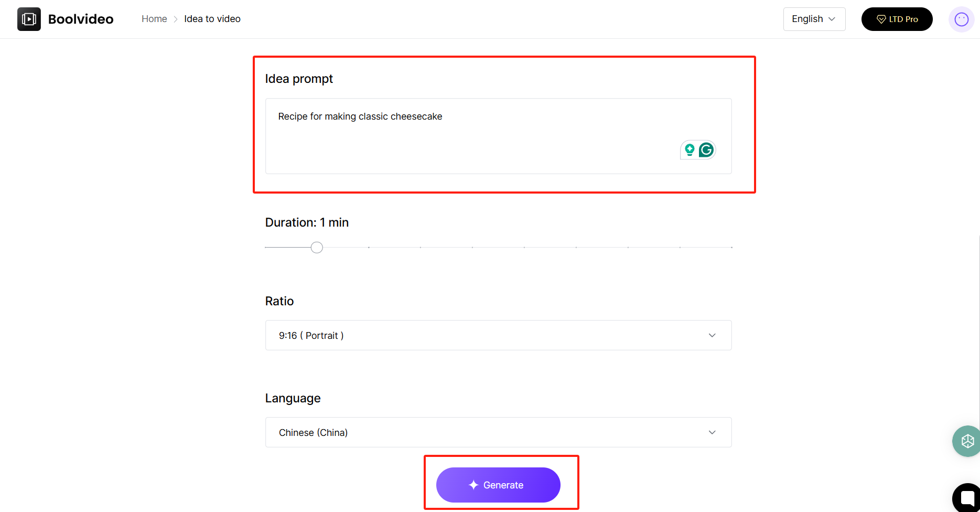Click the Generate button
Screen dimensions: 980x512
(498, 485)
